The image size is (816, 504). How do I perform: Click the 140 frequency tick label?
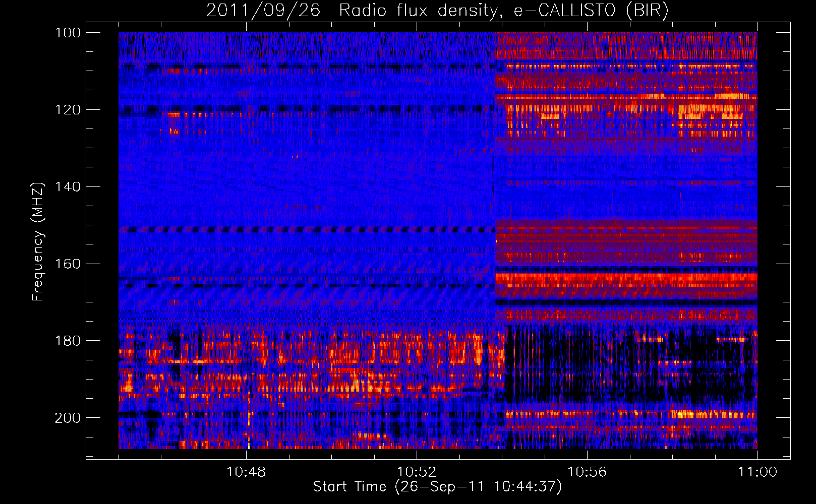pyautogui.click(x=68, y=187)
